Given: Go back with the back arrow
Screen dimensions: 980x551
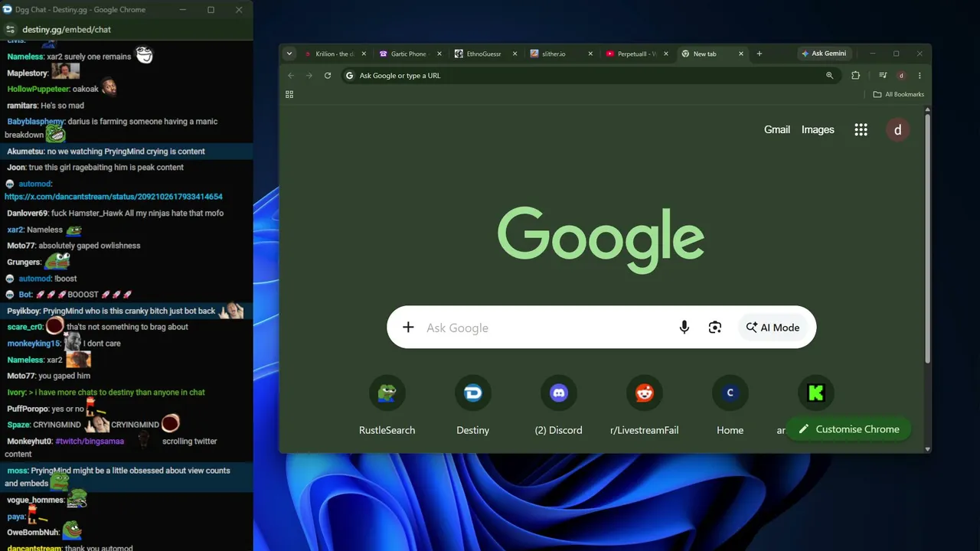Looking at the screenshot, I should [291, 76].
